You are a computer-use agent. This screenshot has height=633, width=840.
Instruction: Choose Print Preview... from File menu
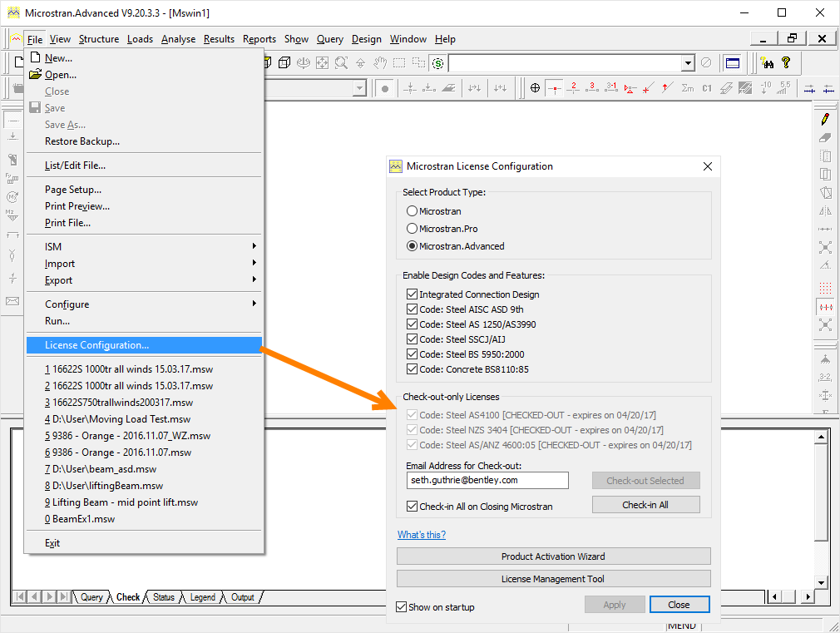click(144, 206)
